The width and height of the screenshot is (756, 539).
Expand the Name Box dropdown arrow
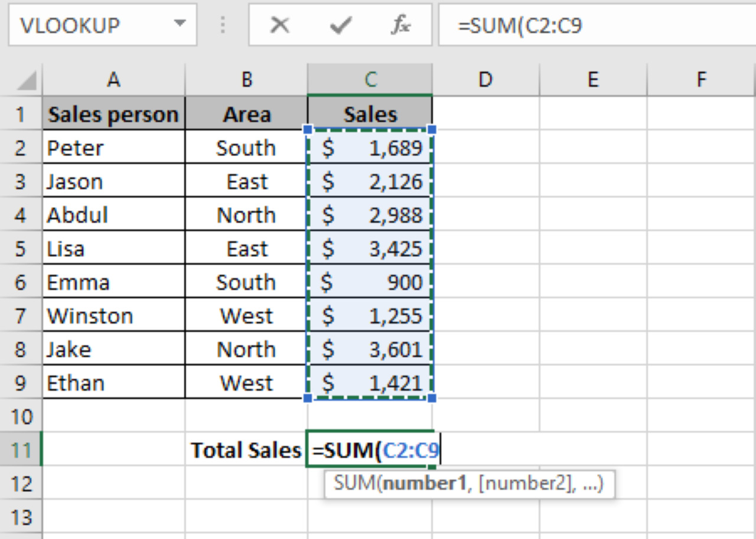179,25
